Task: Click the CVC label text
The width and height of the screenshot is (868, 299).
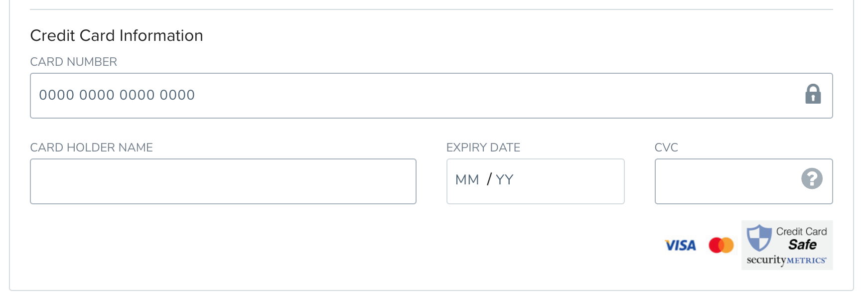Action: [666, 148]
